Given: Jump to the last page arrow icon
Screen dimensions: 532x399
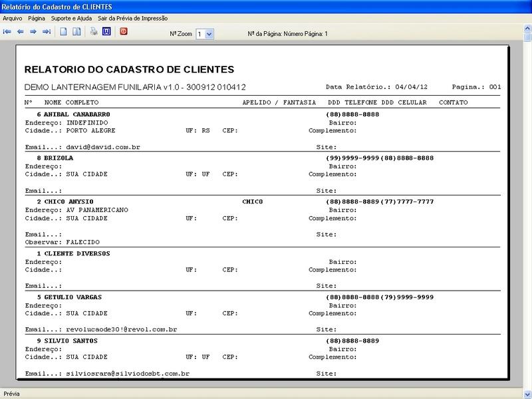Looking at the screenshot, I should click(47, 32).
